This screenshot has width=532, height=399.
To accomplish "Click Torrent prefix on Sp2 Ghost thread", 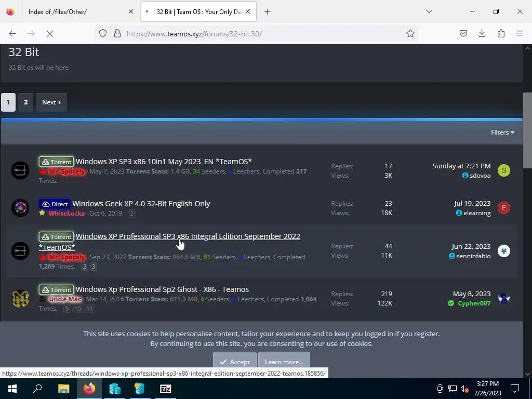I will (x=56, y=289).
